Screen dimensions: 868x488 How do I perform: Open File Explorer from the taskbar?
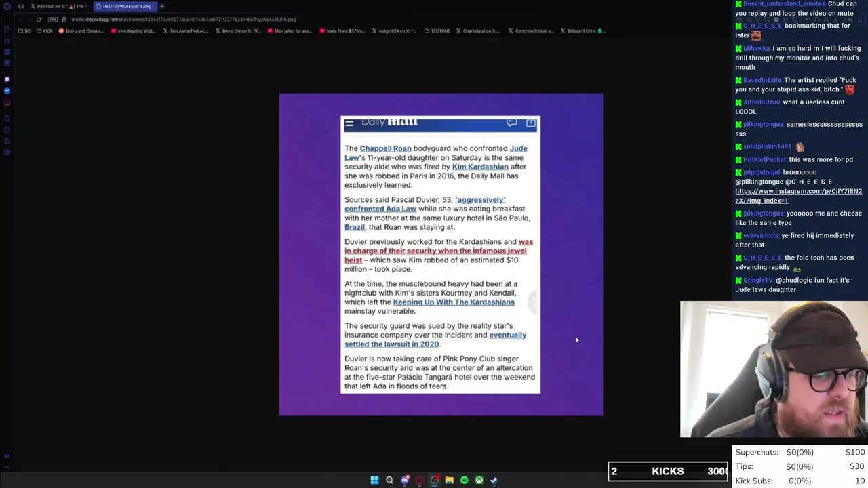click(x=449, y=480)
